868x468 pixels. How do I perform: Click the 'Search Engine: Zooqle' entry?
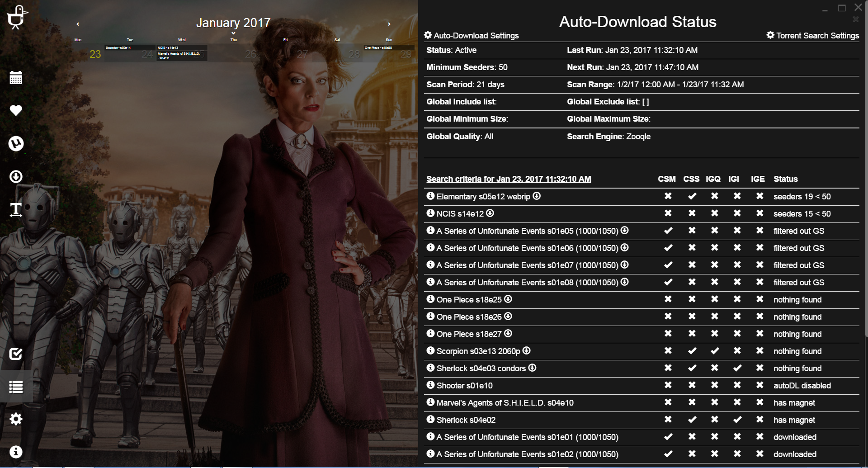[x=609, y=137]
